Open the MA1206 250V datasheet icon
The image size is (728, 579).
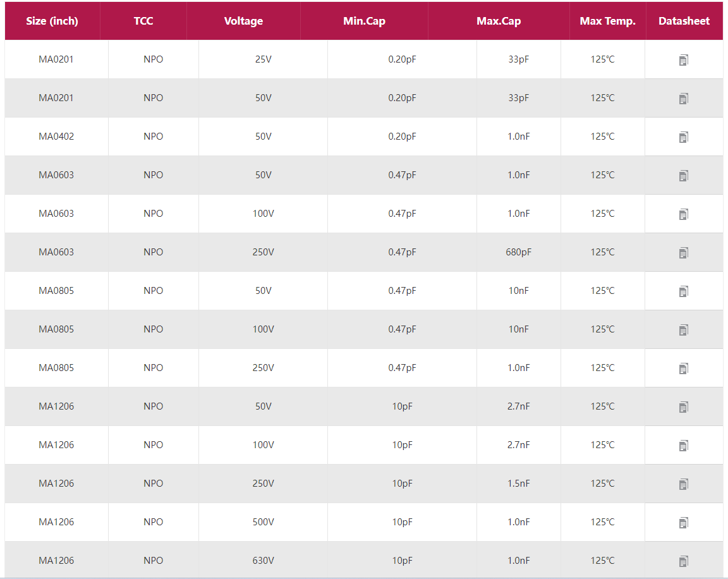[683, 484]
